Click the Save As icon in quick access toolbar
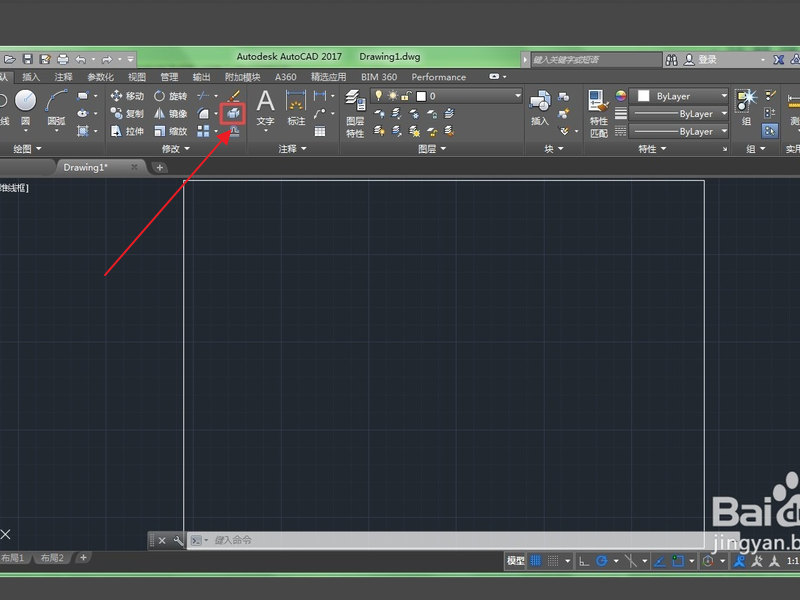Screen dimensions: 800x600 coord(45,60)
